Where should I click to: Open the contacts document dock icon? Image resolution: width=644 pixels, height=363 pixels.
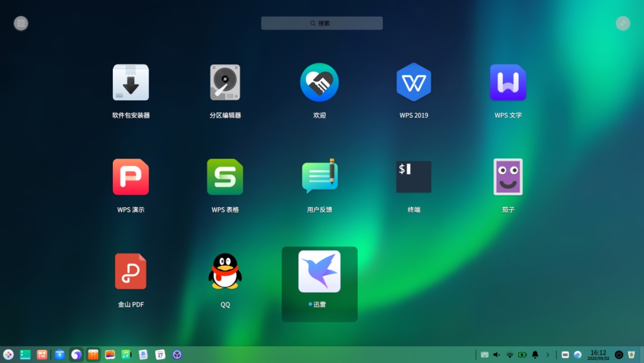143,355
